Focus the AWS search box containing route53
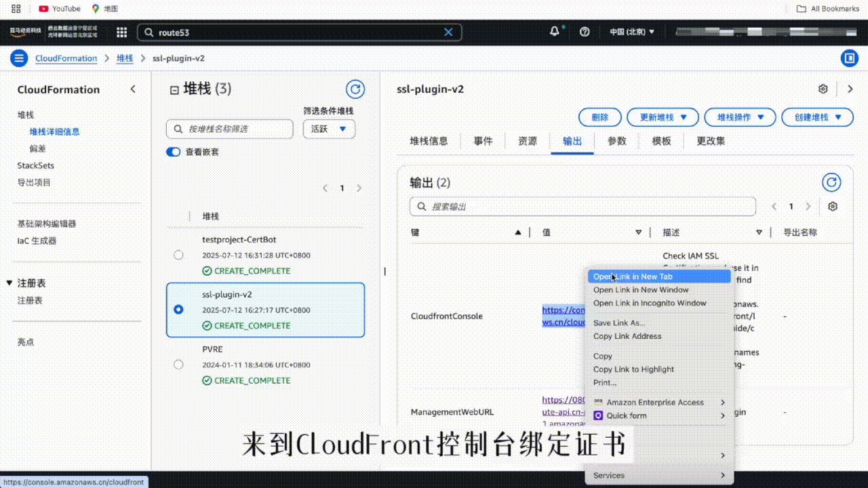This screenshot has height=488, width=868. pos(300,32)
